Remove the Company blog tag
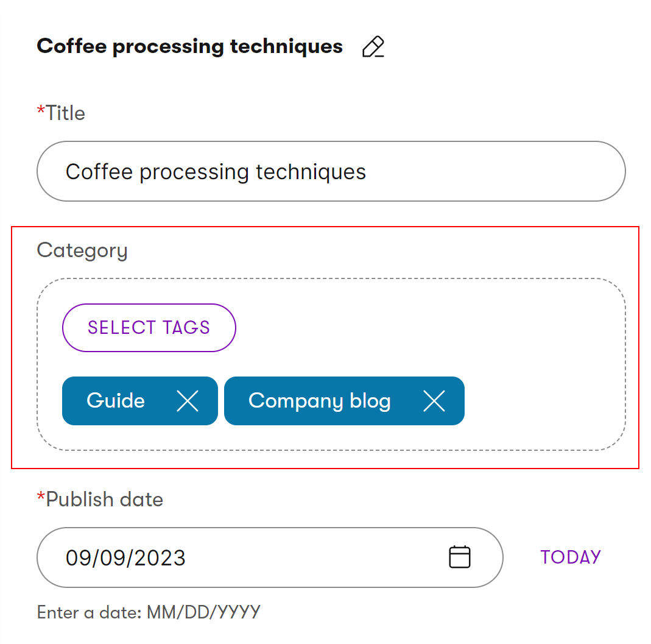This screenshot has height=644, width=651. coord(434,401)
